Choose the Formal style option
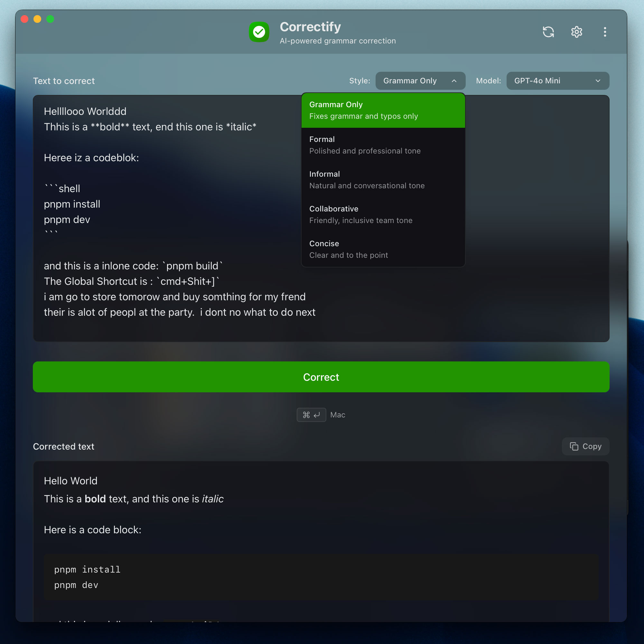Screen dimensions: 644x644 (x=383, y=145)
